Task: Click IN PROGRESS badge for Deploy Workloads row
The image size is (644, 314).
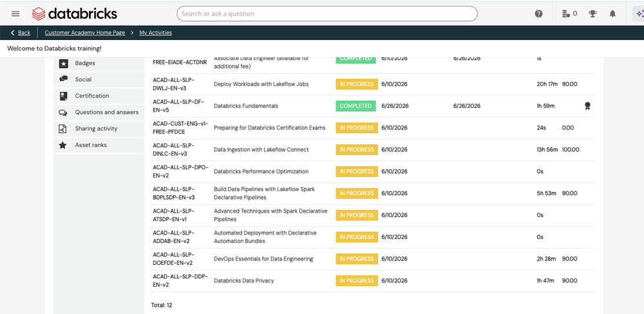Action: 357,84
